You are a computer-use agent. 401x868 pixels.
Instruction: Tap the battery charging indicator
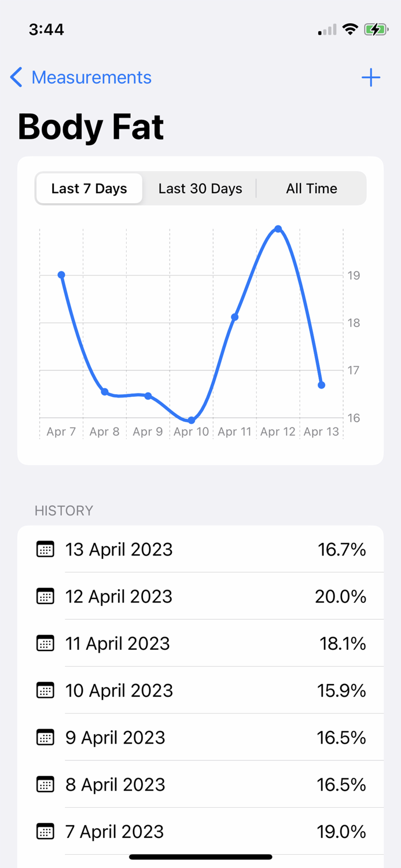(x=376, y=29)
